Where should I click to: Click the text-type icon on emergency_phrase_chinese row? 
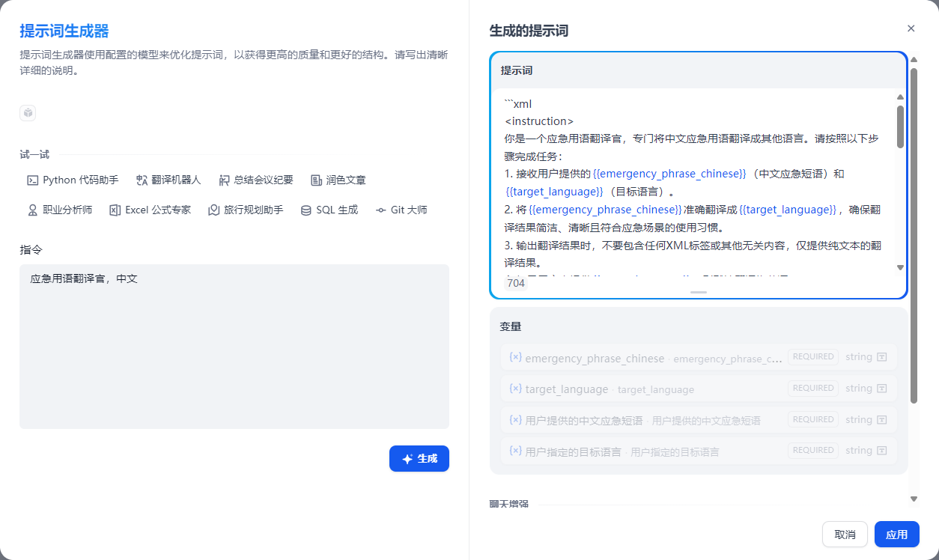click(x=881, y=357)
